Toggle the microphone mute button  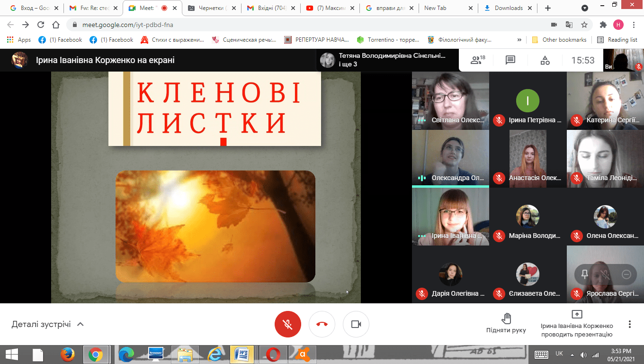288,324
